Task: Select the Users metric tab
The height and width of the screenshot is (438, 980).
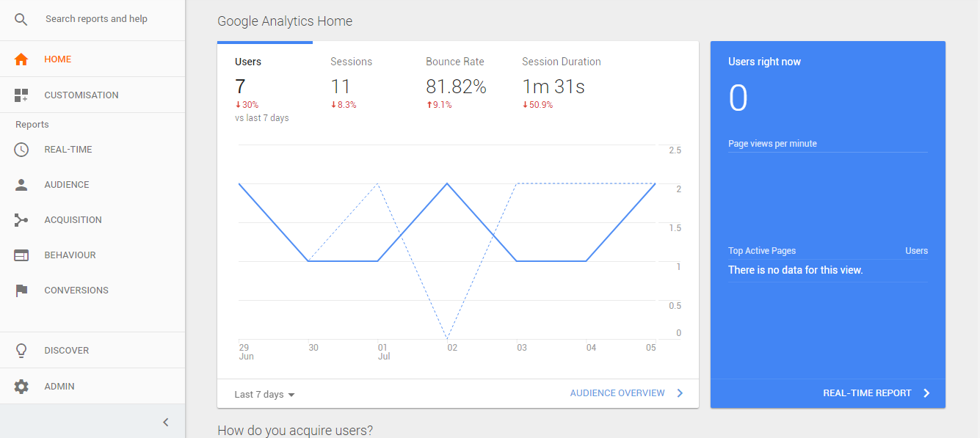Action: [248, 62]
